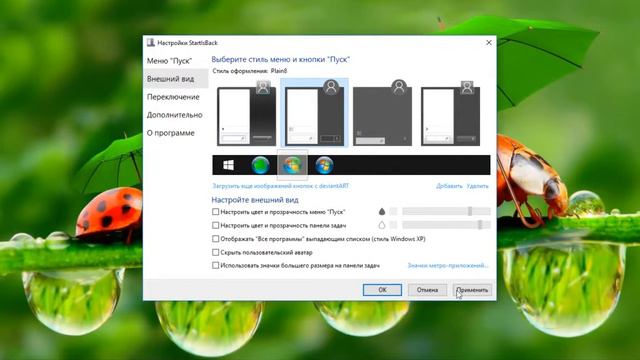Select the first start menu style thumbnail

246,113
